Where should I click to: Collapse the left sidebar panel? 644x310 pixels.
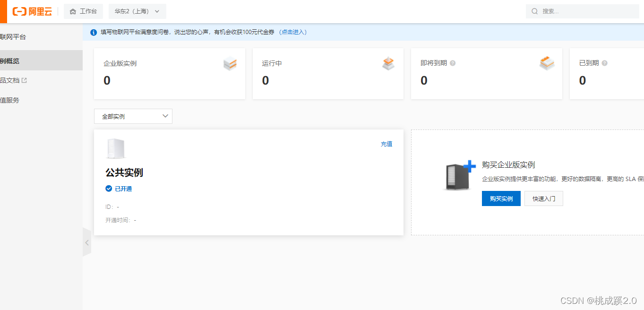click(x=87, y=242)
